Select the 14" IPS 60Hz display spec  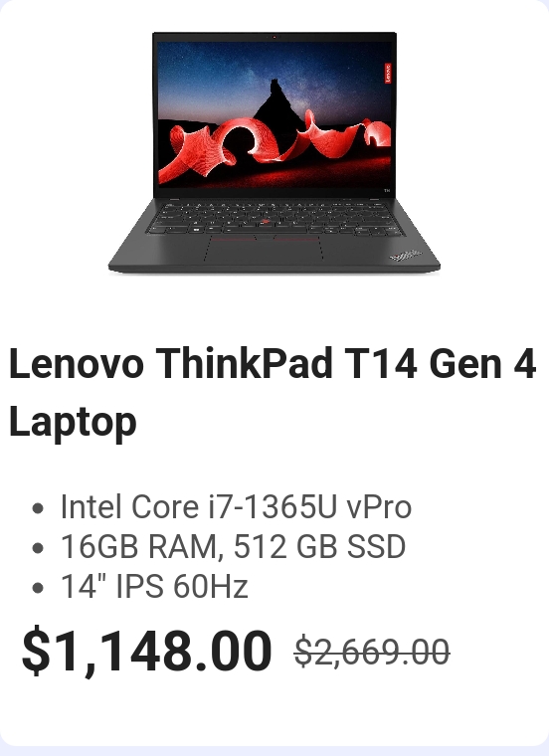click(154, 587)
